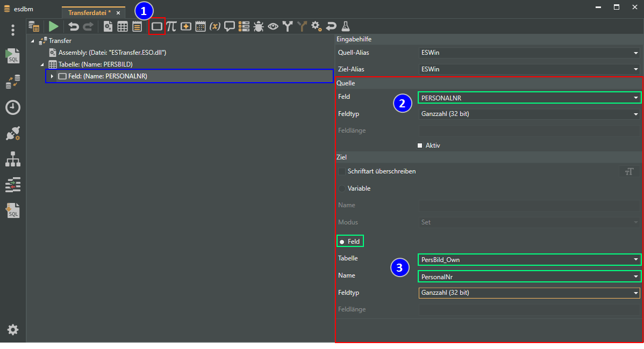Image resolution: width=644 pixels, height=349 pixels.
Task: Open the plug connection settings in sidebar
Action: [x=13, y=134]
